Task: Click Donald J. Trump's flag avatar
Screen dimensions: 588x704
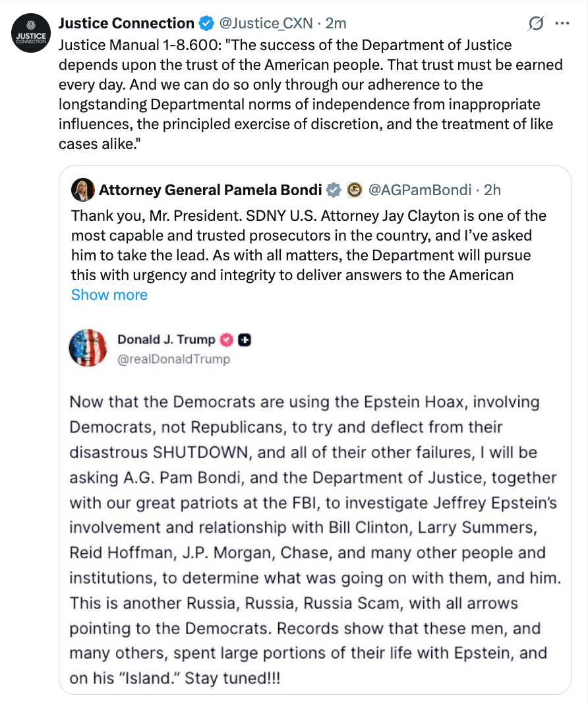Action: pos(88,347)
